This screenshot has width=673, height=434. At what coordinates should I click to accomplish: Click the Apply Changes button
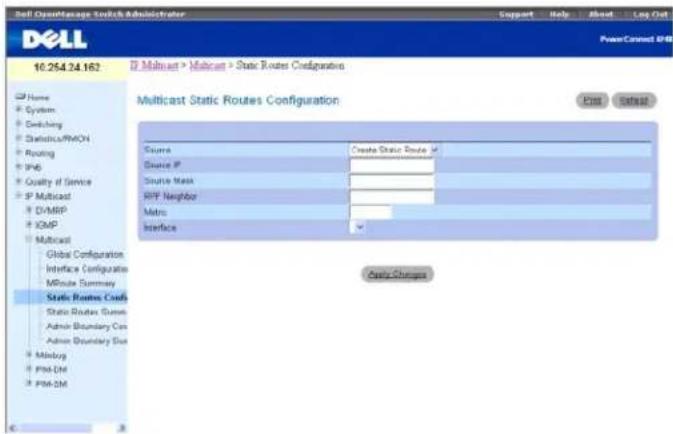point(397,274)
